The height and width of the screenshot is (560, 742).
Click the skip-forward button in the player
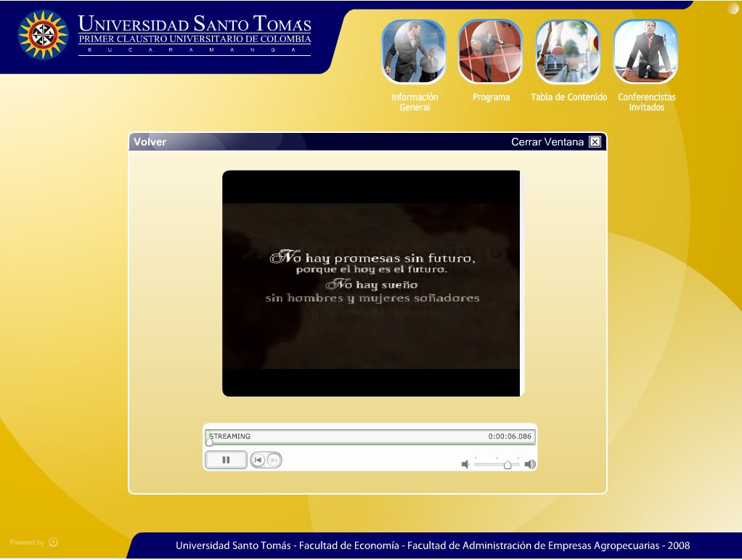pyautogui.click(x=274, y=460)
